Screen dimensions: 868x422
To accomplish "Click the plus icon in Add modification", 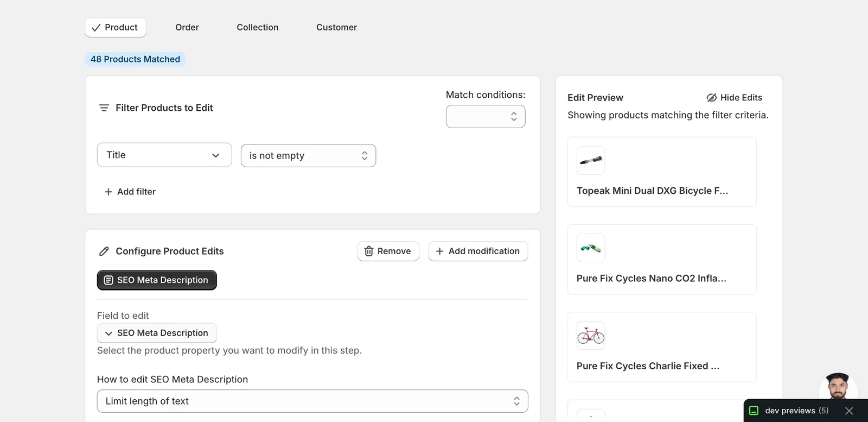I will (440, 251).
